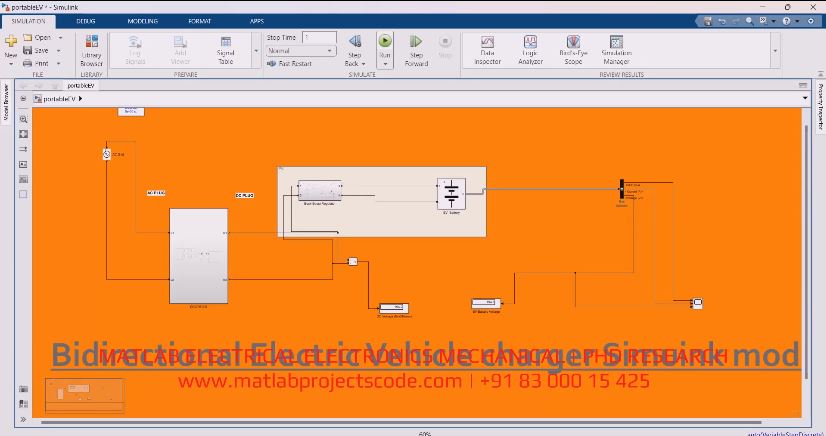Expand the Review Results gallery dropdown

[775, 51]
